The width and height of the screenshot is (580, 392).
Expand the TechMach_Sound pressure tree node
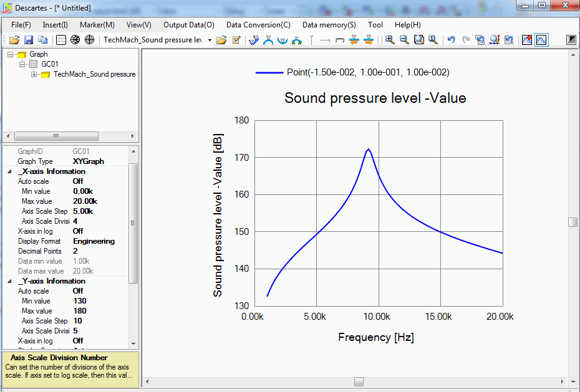click(x=34, y=75)
